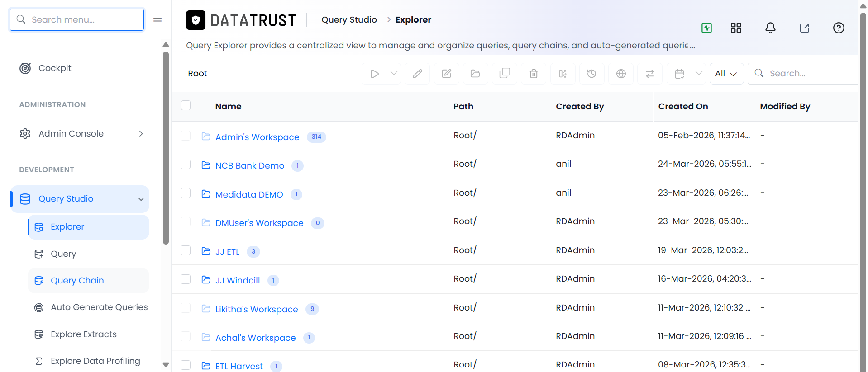
Task: Check the Likitha's Workspace row checkbox
Action: click(x=186, y=308)
